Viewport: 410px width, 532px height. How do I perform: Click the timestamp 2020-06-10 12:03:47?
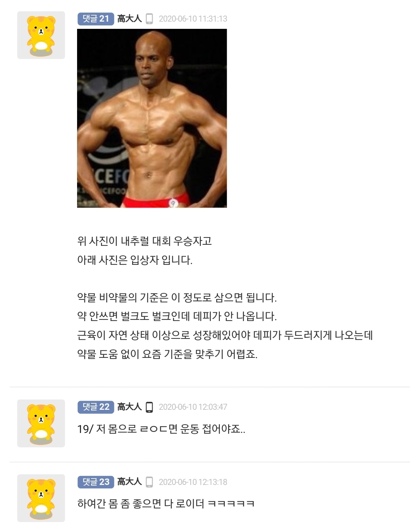click(193, 407)
